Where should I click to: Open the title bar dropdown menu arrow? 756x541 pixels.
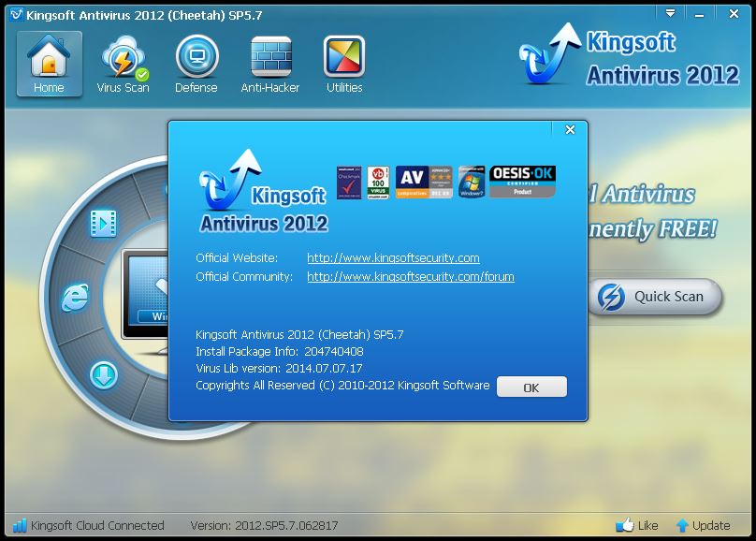[670, 13]
